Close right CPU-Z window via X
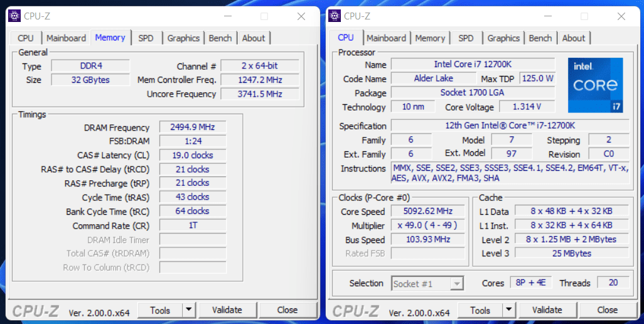 pos(621,16)
